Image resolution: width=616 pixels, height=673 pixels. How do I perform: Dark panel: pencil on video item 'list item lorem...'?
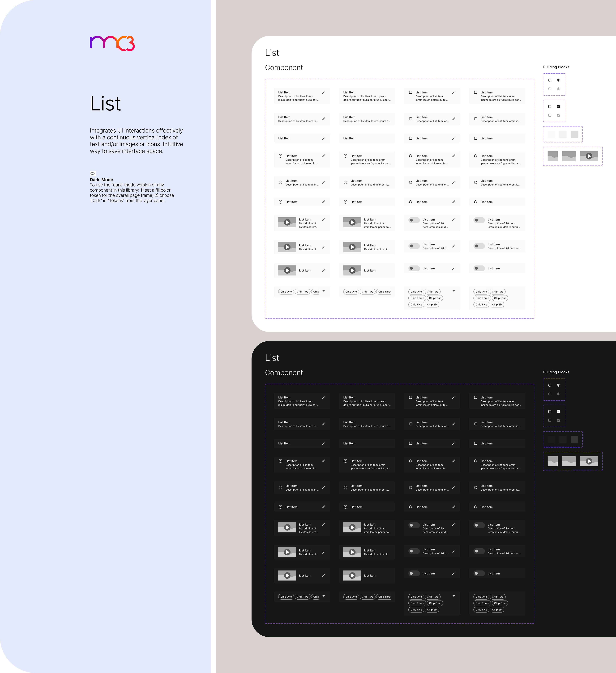coord(323,524)
